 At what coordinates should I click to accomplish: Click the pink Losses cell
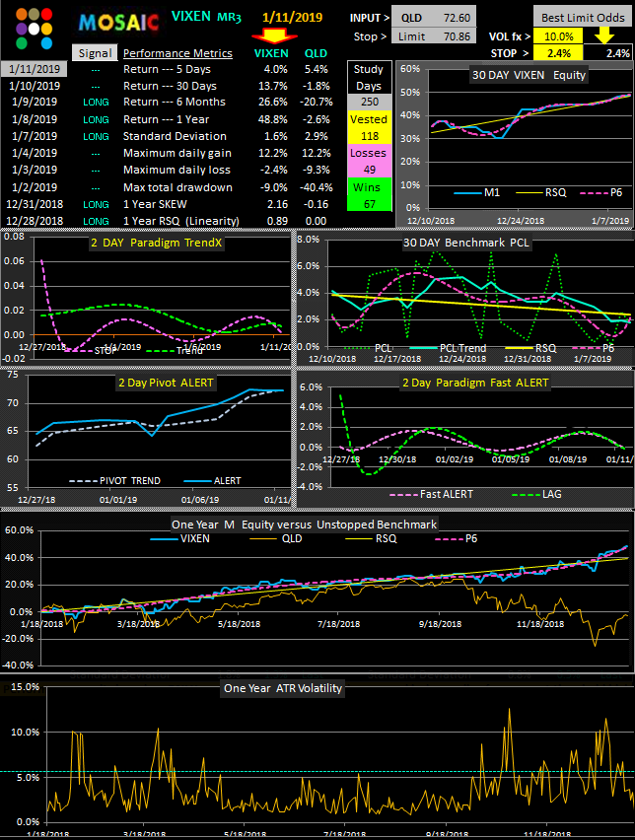(x=368, y=153)
